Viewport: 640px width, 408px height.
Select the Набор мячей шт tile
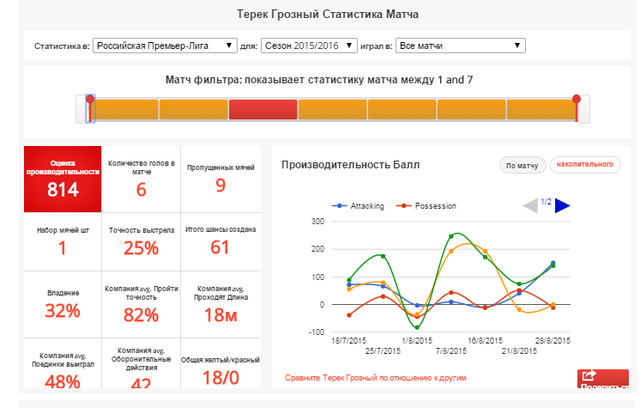point(62,242)
